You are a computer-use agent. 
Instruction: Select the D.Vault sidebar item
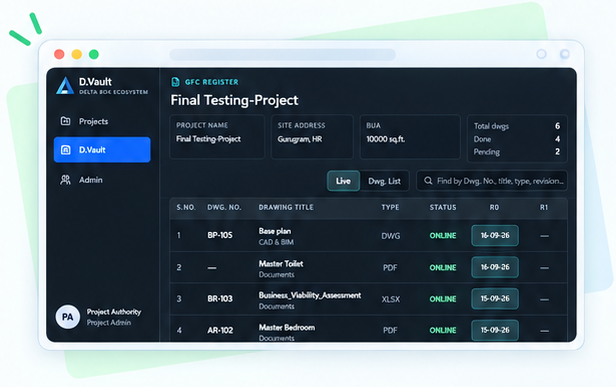pyautogui.click(x=102, y=150)
